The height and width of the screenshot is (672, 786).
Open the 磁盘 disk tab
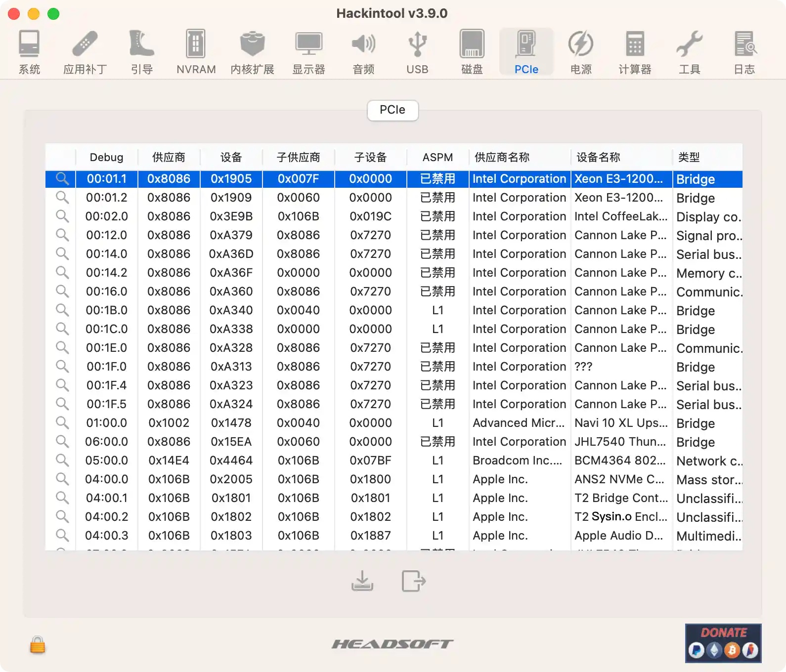(472, 52)
